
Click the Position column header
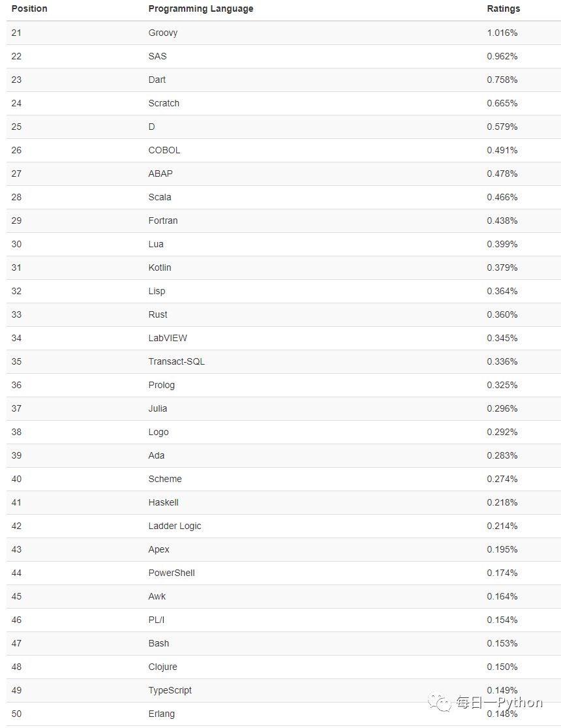pyautogui.click(x=29, y=9)
